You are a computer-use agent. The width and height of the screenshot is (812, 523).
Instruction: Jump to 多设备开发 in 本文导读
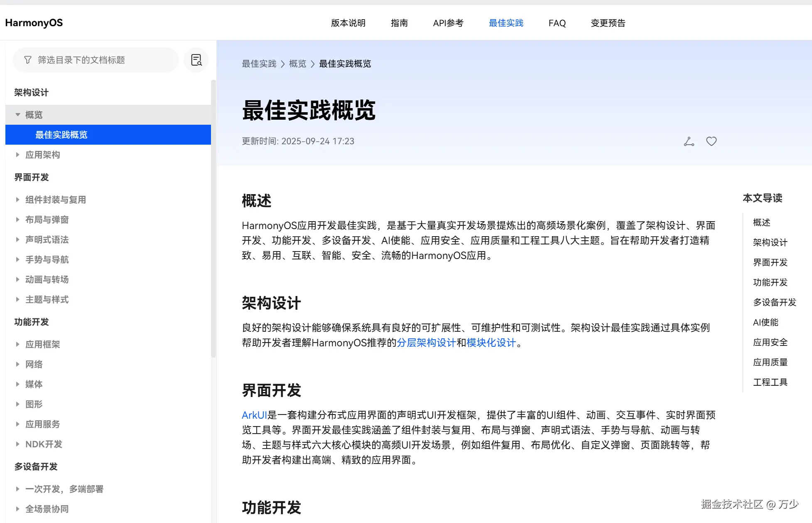pyautogui.click(x=774, y=302)
